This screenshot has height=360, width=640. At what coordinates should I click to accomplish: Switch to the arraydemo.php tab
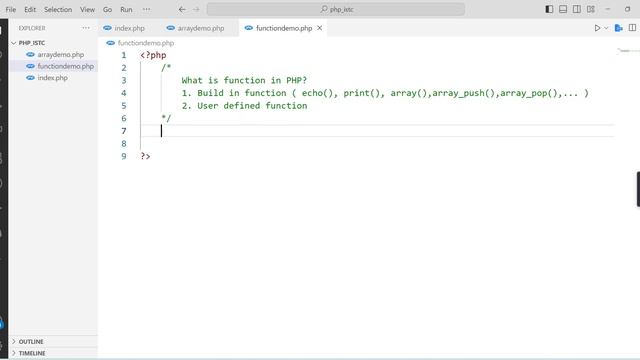[196, 28]
